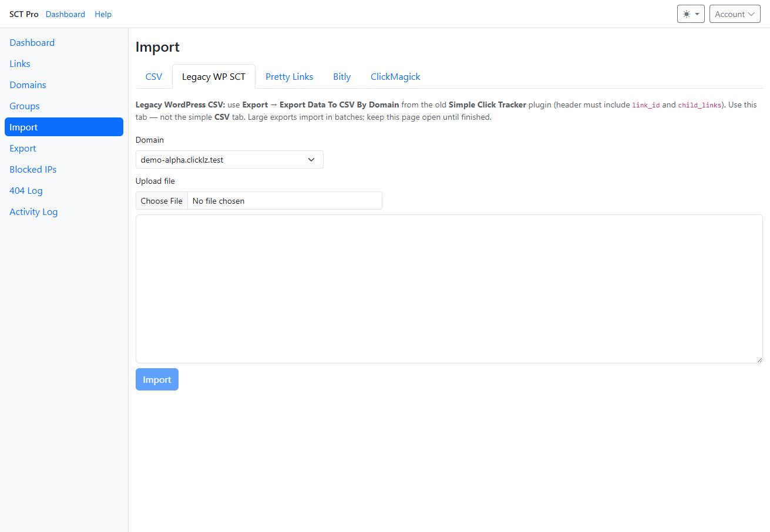Click the 'link_id' code text
The image size is (770, 532).
pos(646,105)
